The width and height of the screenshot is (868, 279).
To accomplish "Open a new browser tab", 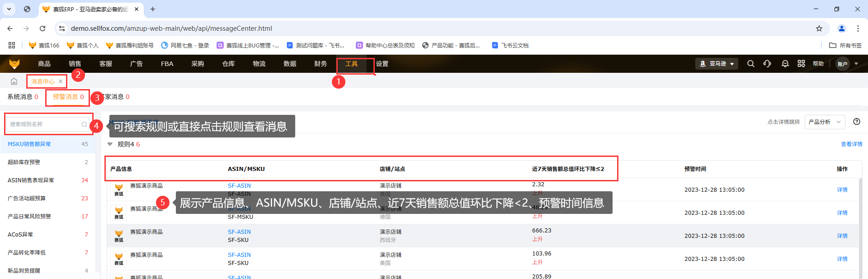I will (x=153, y=9).
